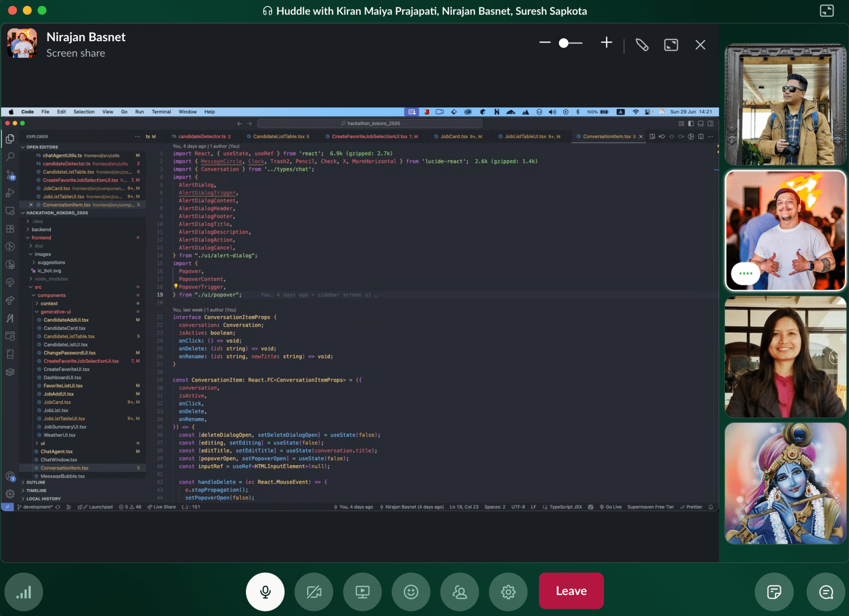Zoom out the shared screen
The width and height of the screenshot is (849, 616).
click(545, 43)
